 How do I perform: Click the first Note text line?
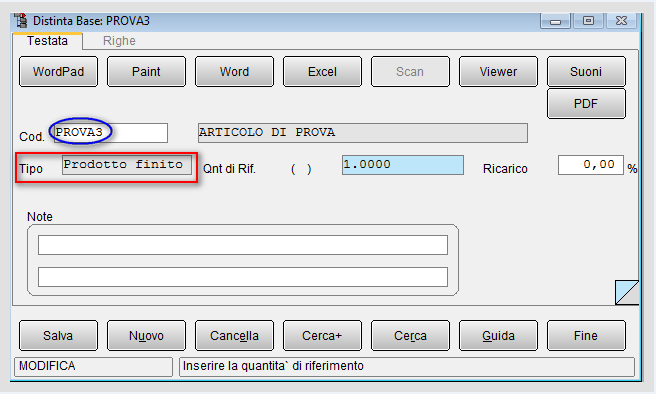pos(243,245)
